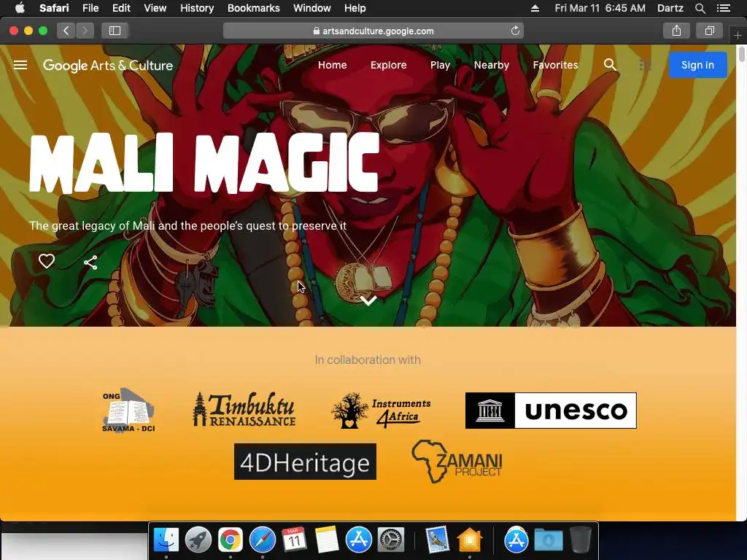Open the Favorites section

click(555, 65)
